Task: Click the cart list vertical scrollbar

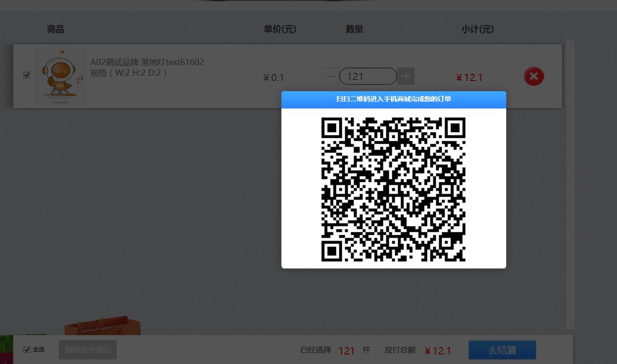Action: (571, 185)
